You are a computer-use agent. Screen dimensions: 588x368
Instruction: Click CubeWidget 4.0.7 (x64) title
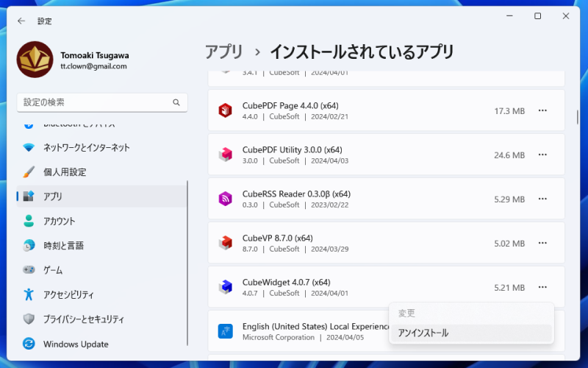coord(286,282)
